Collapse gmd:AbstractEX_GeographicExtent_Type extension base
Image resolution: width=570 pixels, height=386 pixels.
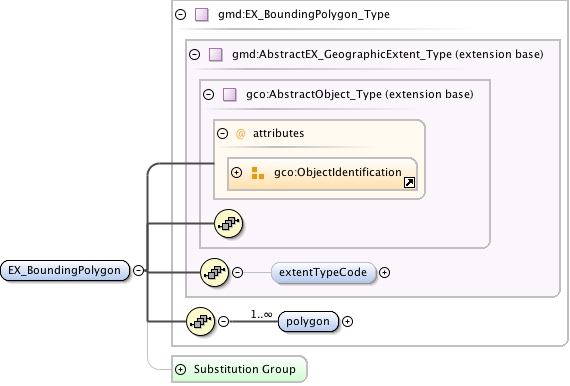(x=195, y=55)
